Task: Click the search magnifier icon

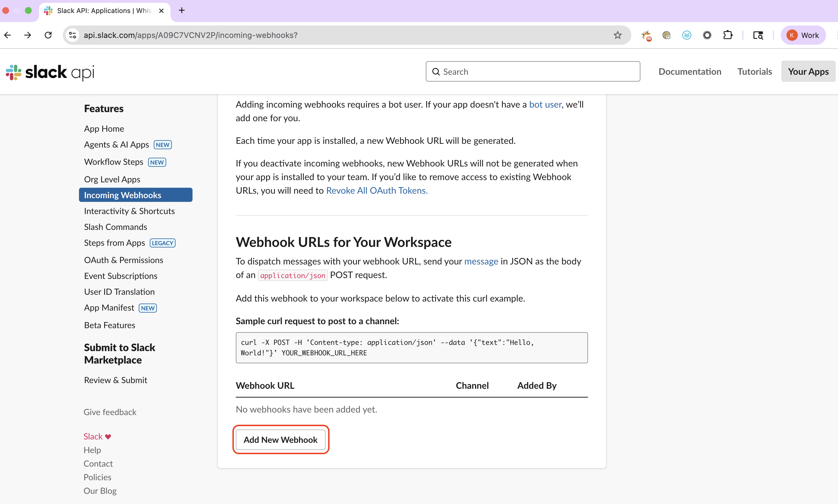Action: [436, 72]
